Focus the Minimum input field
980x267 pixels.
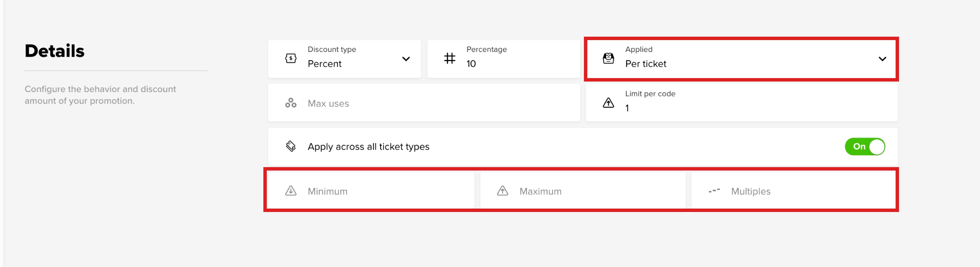pyautogui.click(x=371, y=191)
